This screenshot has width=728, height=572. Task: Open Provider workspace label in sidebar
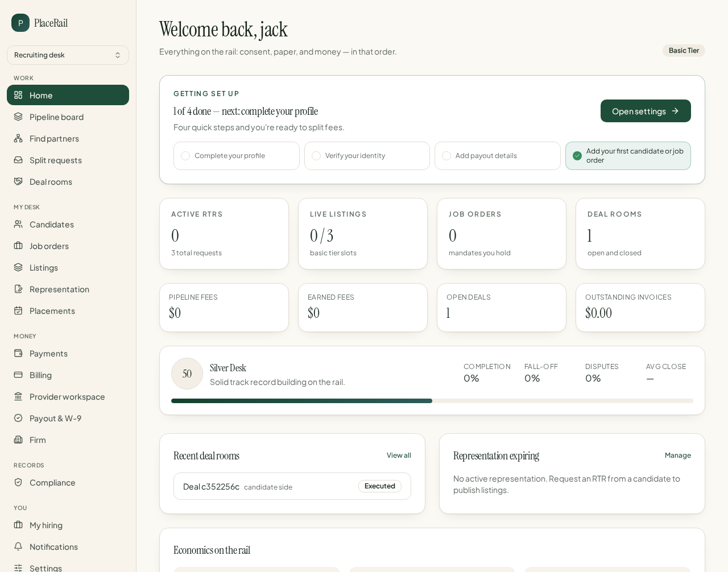(67, 396)
